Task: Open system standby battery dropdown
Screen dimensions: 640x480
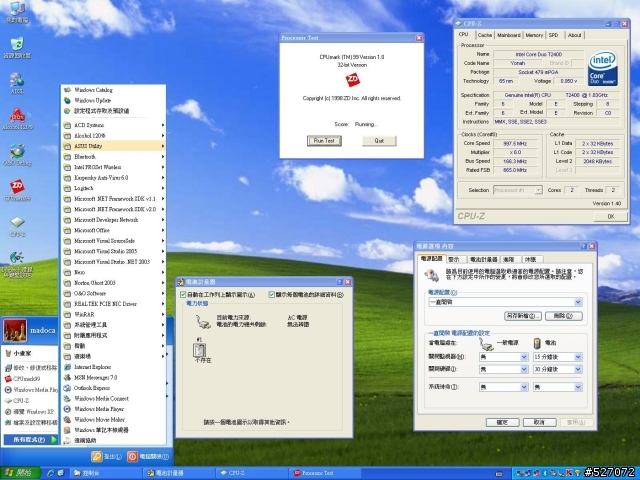Action: coord(578,387)
